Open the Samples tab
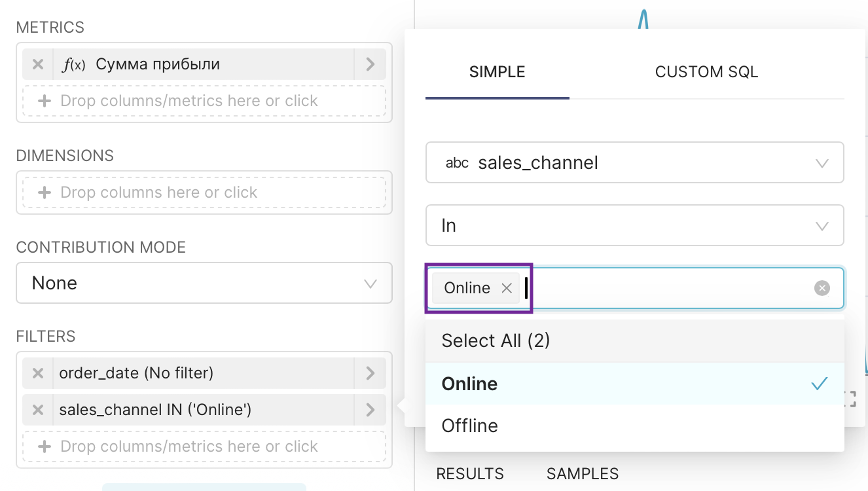Viewport: 868px width, 491px height. [582, 473]
